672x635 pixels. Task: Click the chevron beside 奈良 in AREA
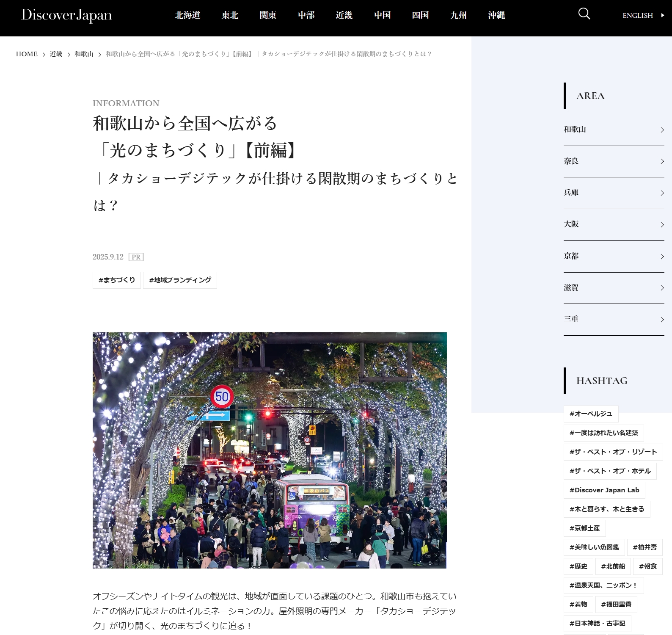pyautogui.click(x=662, y=161)
